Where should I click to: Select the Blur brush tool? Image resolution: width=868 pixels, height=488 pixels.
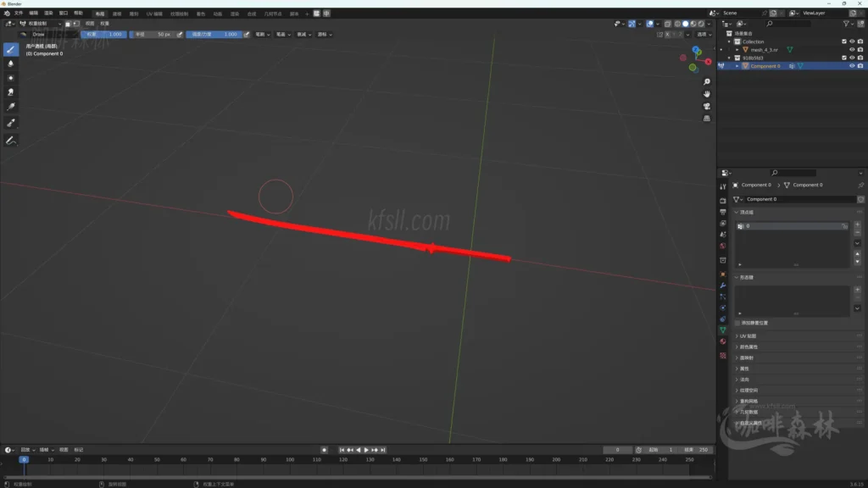click(11, 64)
